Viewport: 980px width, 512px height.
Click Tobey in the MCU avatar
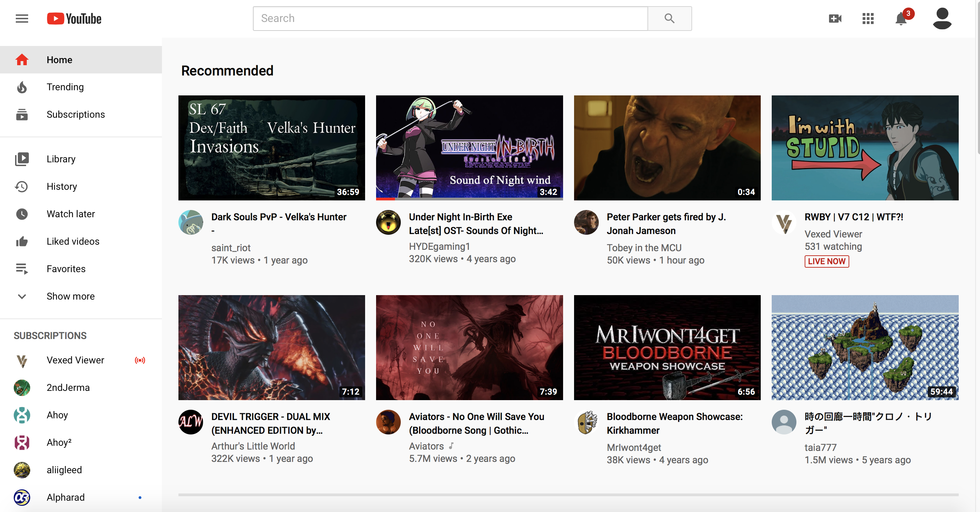click(586, 222)
